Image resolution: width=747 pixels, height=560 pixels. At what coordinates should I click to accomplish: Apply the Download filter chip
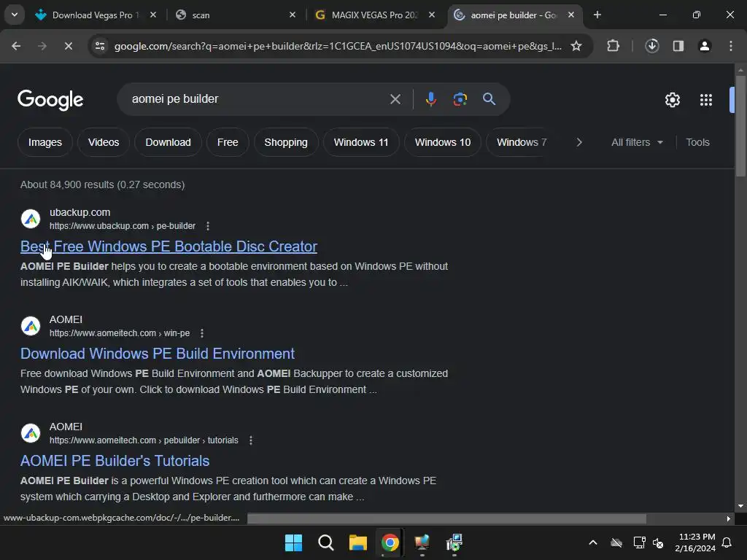(168, 142)
